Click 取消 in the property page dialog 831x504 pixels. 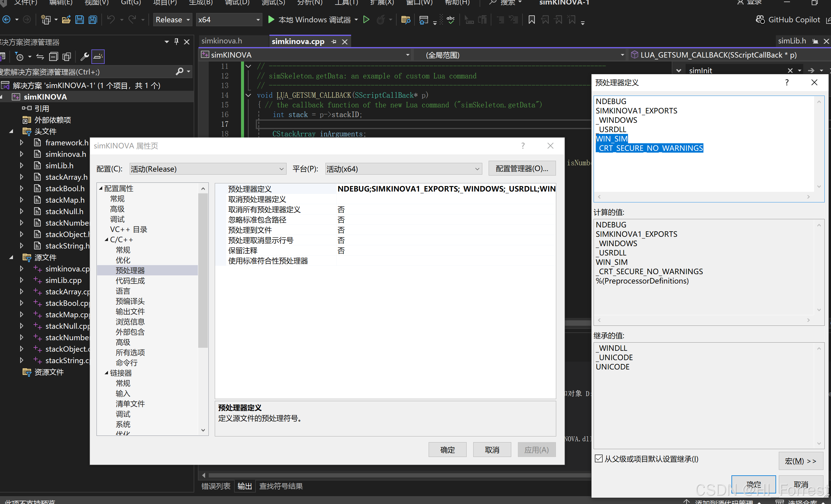pyautogui.click(x=492, y=450)
